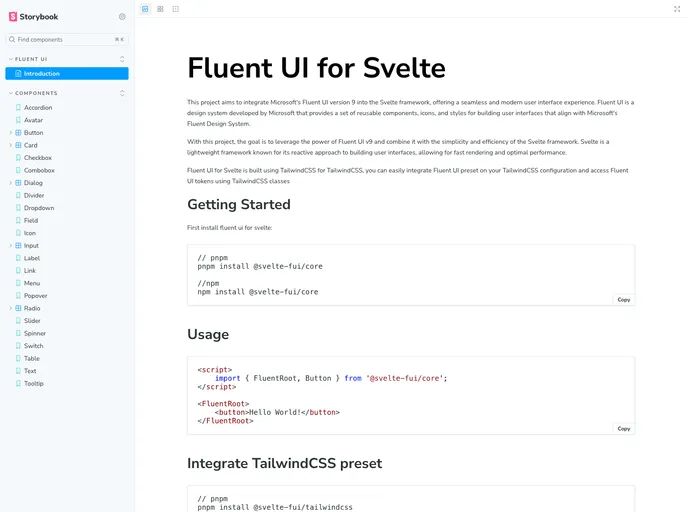688x512 pixels.
Task: Click the Link bookmark icon
Action: point(18,271)
